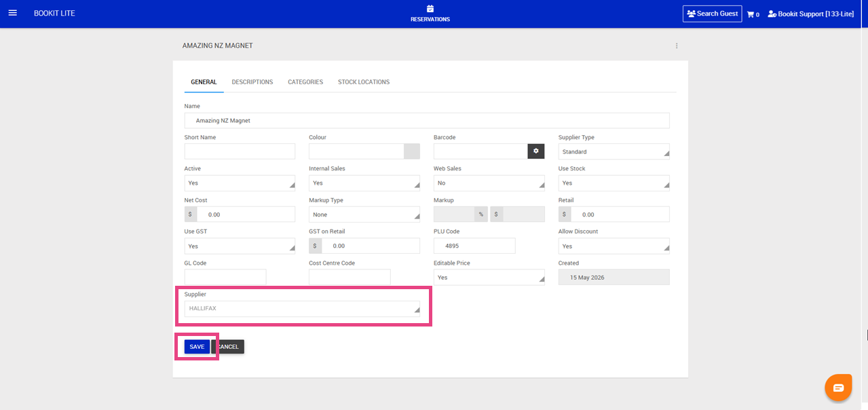Screen dimensions: 868x410
Task: Open the Internal Sales dropdown
Action: [364, 183]
